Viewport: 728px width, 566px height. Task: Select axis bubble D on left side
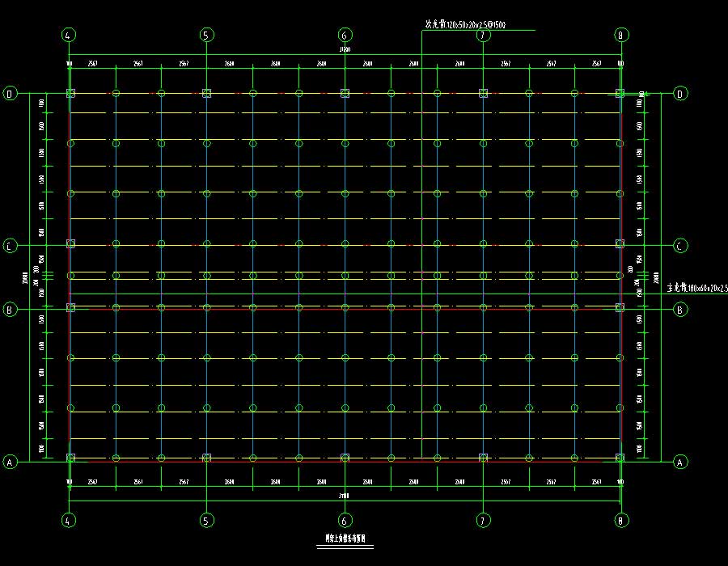(x=11, y=94)
